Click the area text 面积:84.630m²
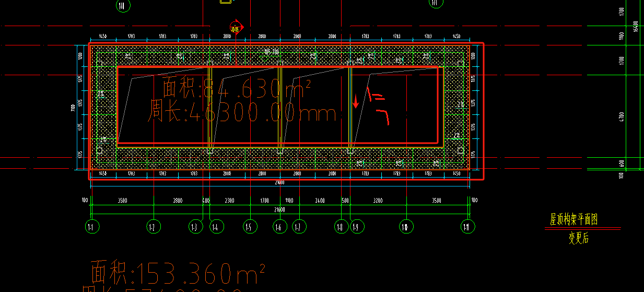The image size is (644, 292). tap(237, 88)
